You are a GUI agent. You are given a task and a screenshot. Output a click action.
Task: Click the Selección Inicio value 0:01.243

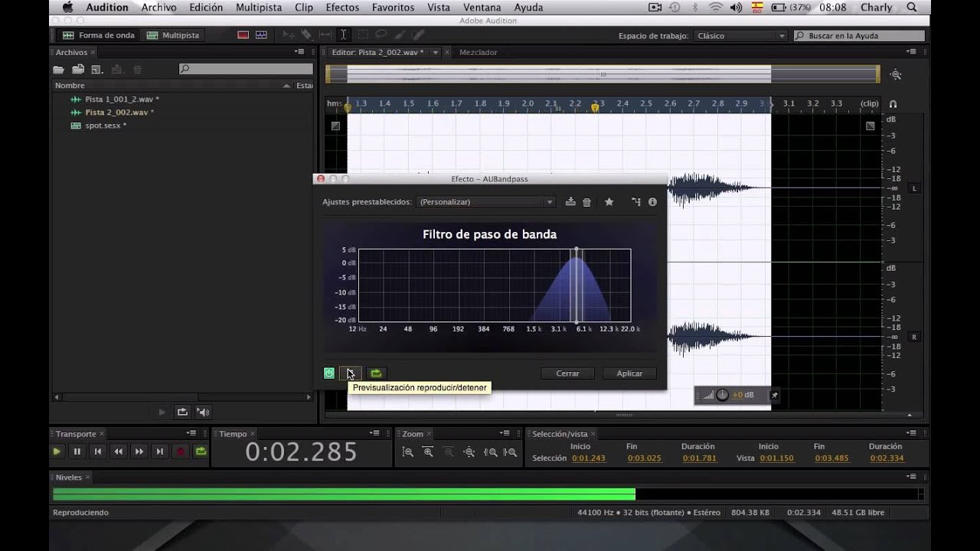point(590,458)
